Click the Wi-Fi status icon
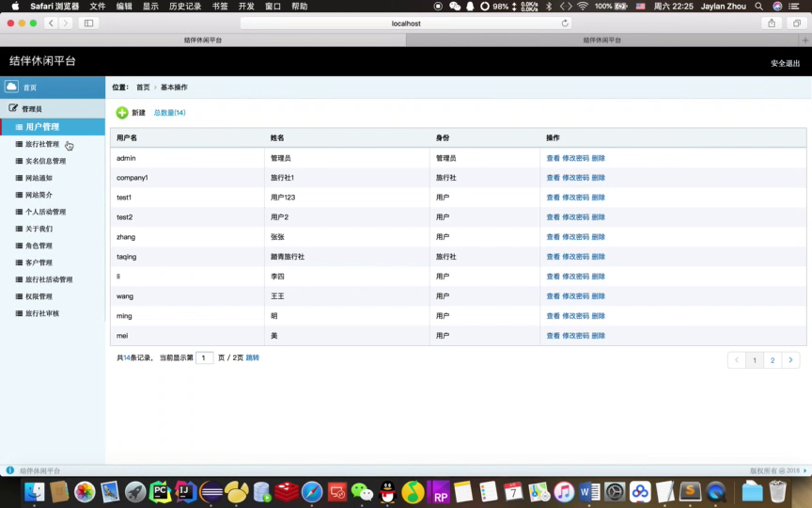 [x=583, y=7]
